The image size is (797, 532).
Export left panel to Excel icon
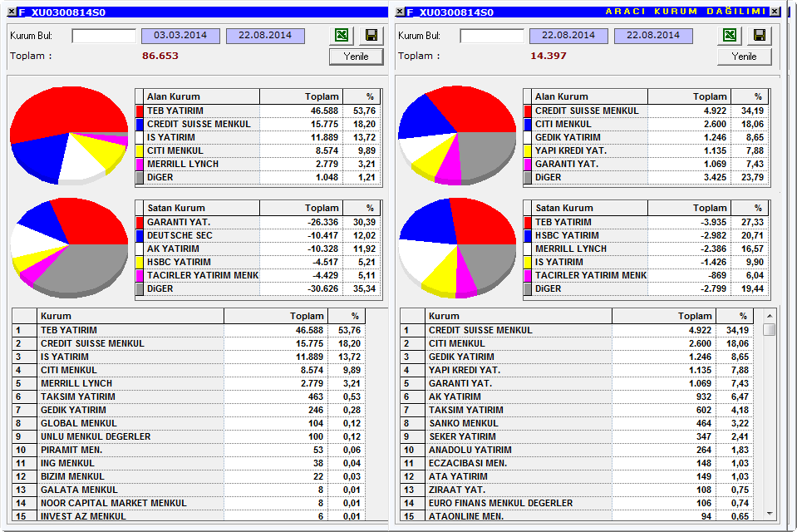tap(342, 35)
